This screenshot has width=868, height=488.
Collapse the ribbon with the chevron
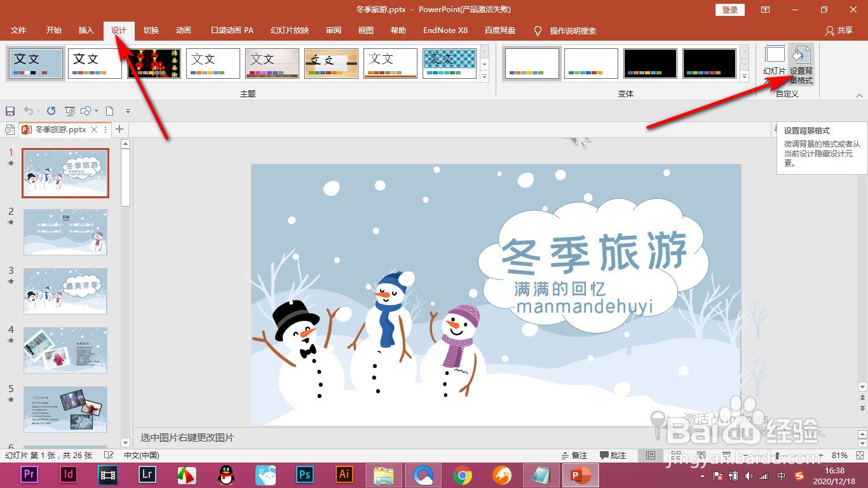click(859, 95)
